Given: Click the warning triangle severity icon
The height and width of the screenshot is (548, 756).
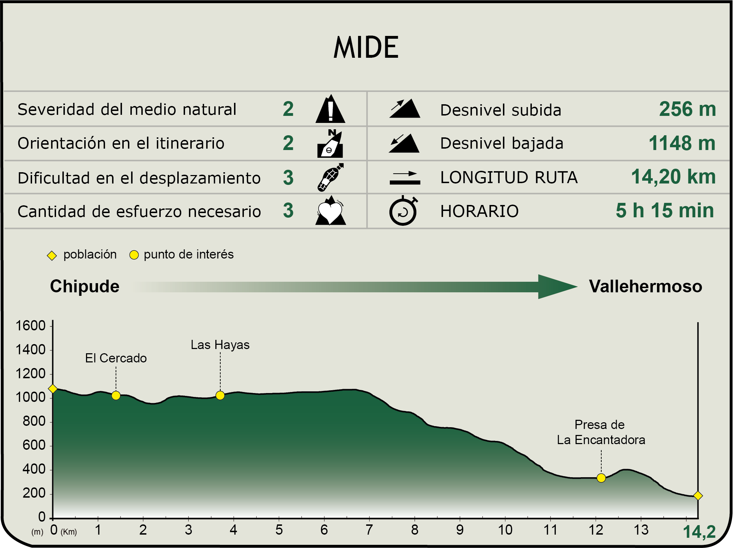Looking at the screenshot, I should [330, 109].
